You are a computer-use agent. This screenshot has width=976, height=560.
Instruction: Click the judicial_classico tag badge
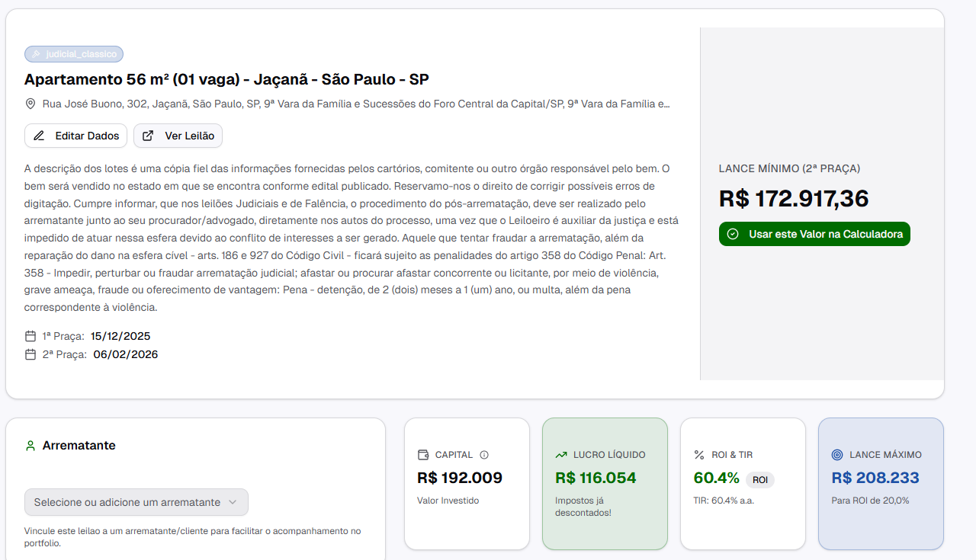74,54
